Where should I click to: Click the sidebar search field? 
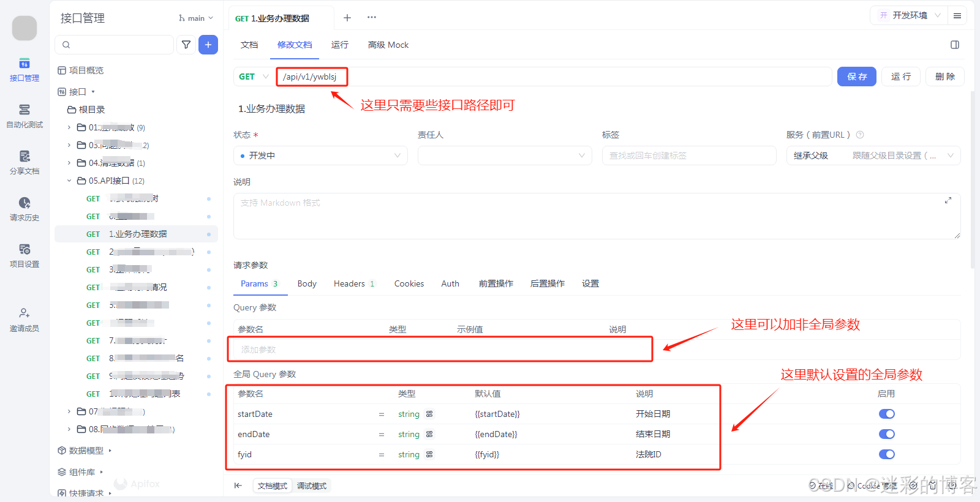115,45
